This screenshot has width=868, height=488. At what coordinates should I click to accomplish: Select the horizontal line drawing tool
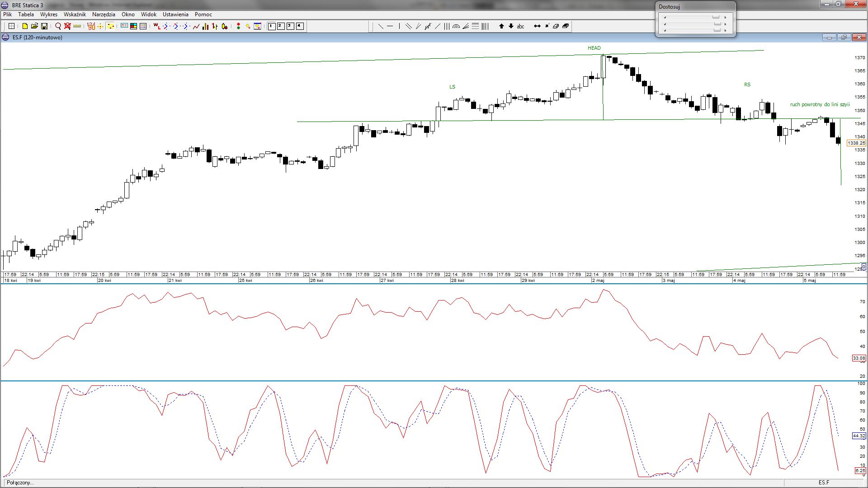pos(390,26)
